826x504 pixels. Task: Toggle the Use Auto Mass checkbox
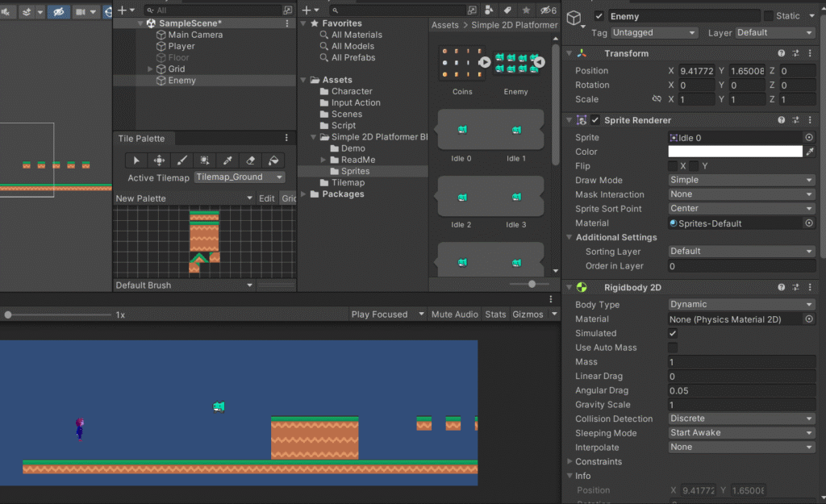pos(673,348)
